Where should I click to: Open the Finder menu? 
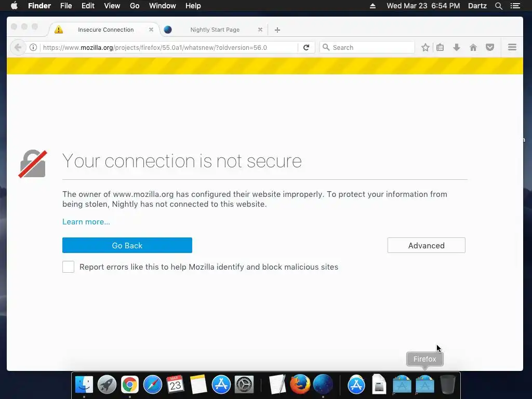tap(39, 6)
